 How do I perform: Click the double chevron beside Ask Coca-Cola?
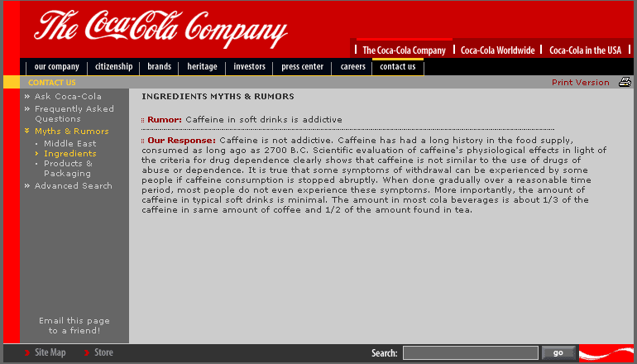coord(27,97)
